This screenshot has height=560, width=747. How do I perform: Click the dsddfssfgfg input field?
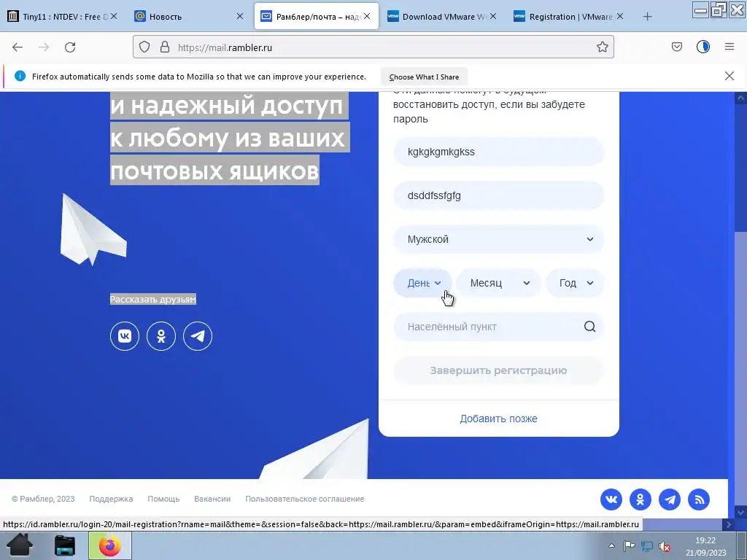pyautogui.click(x=499, y=195)
